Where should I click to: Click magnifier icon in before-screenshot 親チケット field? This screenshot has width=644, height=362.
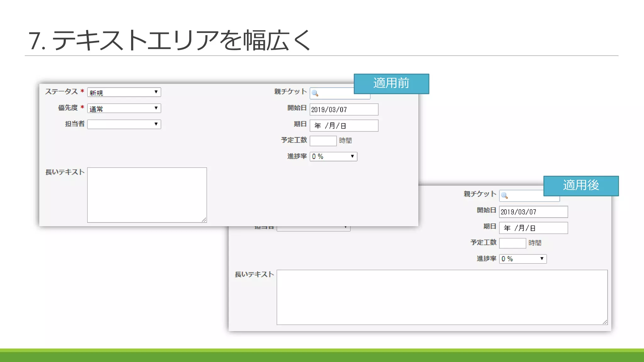[x=315, y=93]
